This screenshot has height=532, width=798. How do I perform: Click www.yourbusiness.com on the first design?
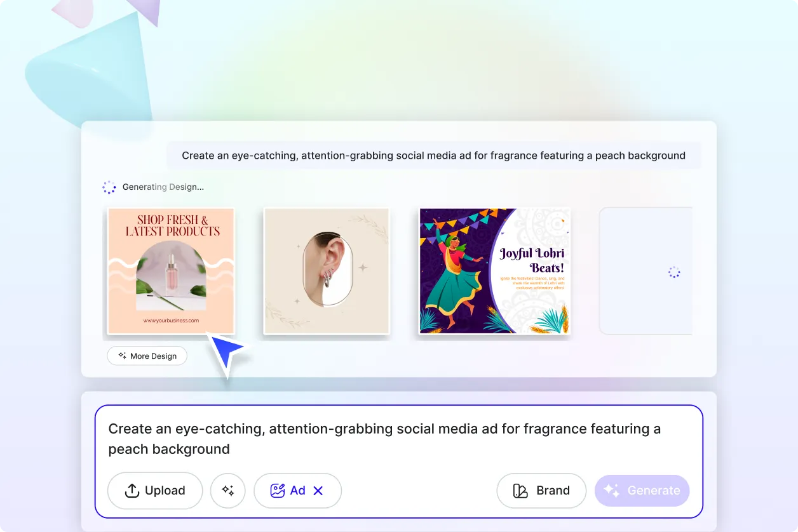pos(170,321)
